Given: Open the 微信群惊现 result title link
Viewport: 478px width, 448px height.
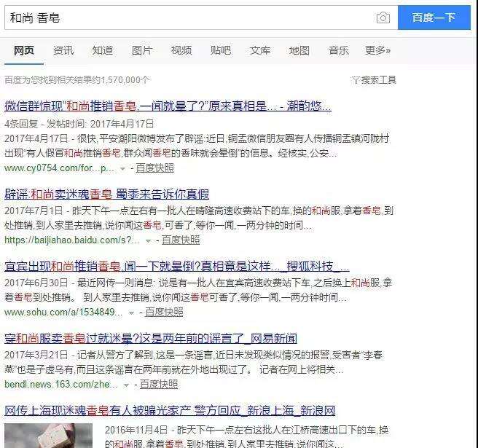Looking at the screenshot, I should click(168, 106).
